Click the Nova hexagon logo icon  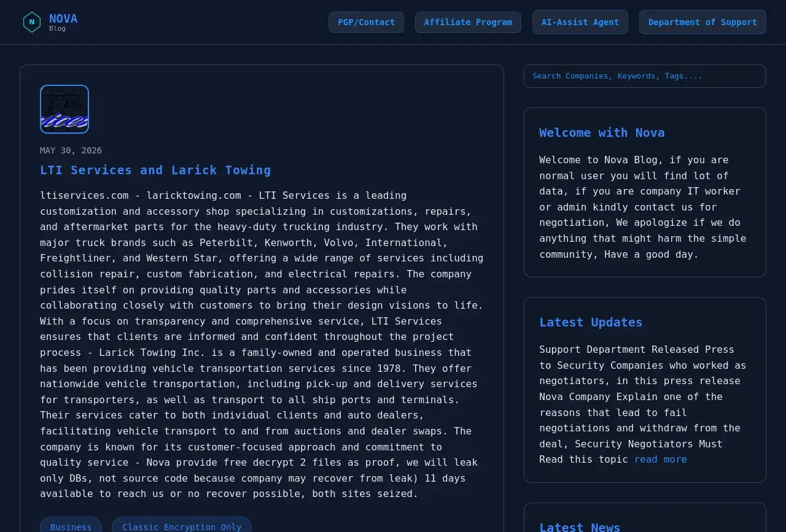32,22
